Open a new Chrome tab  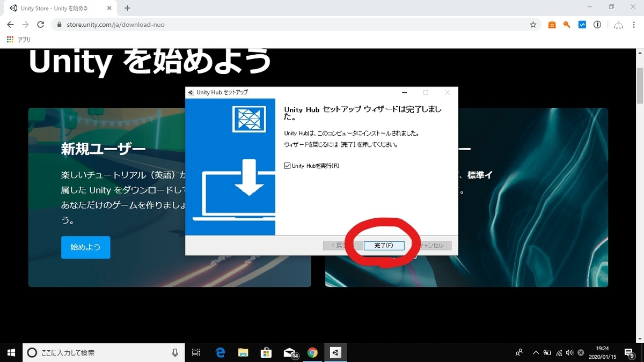[x=127, y=8]
